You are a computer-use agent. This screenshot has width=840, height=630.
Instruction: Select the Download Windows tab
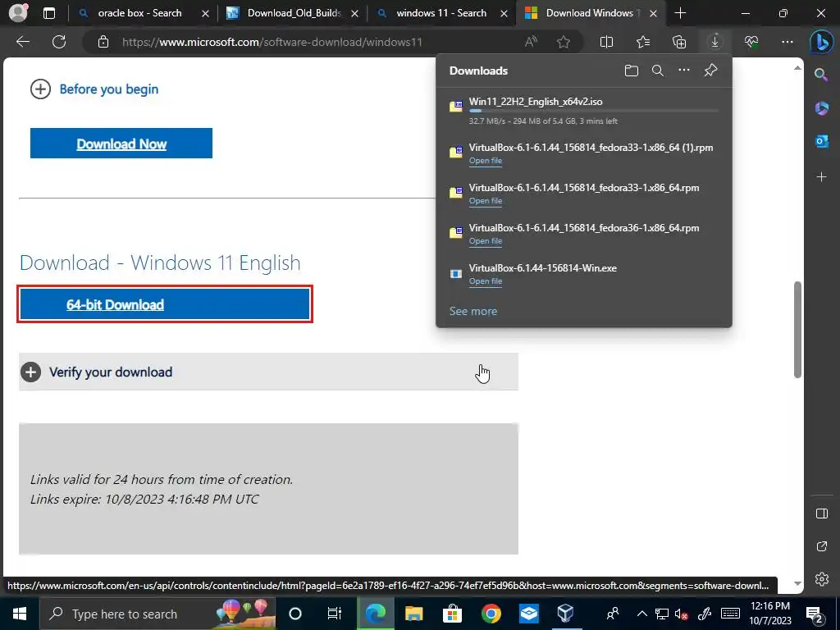[x=589, y=13]
